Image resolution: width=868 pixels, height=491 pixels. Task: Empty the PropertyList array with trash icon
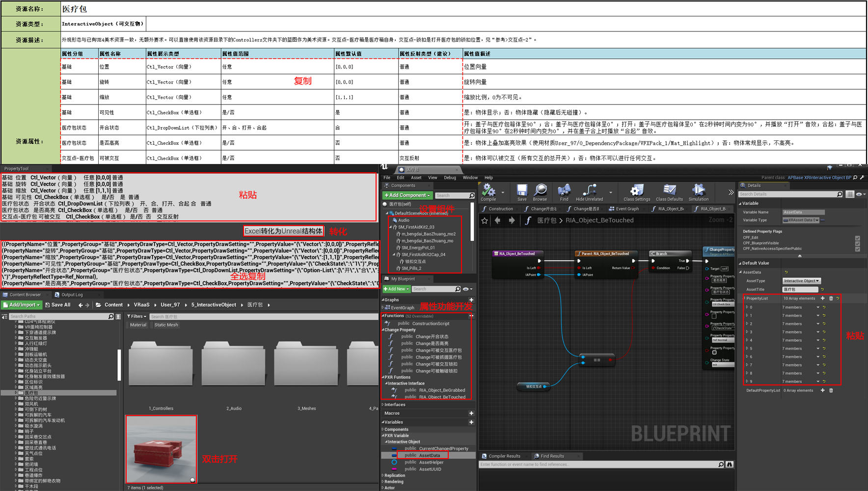click(831, 298)
